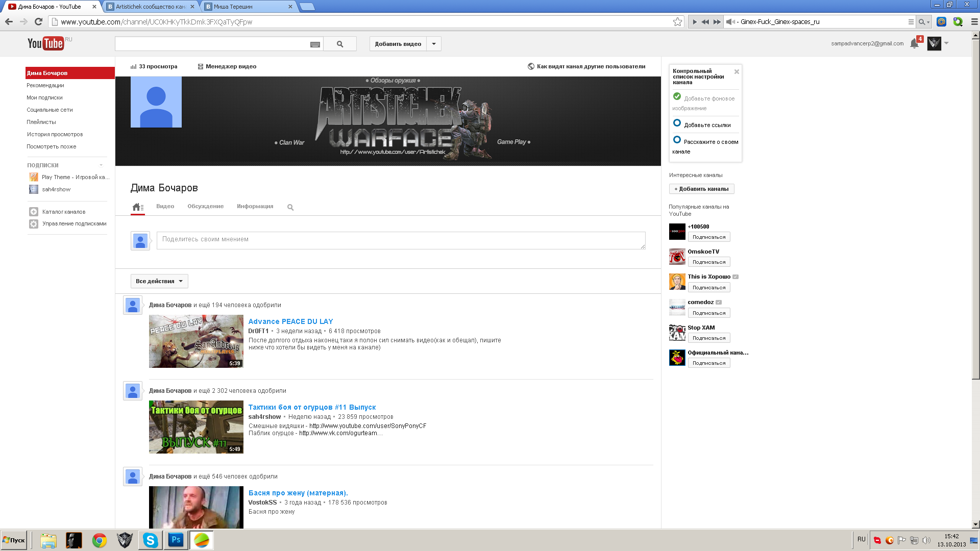Click the completed Добавьте фоновое изображение checkmark

click(677, 96)
